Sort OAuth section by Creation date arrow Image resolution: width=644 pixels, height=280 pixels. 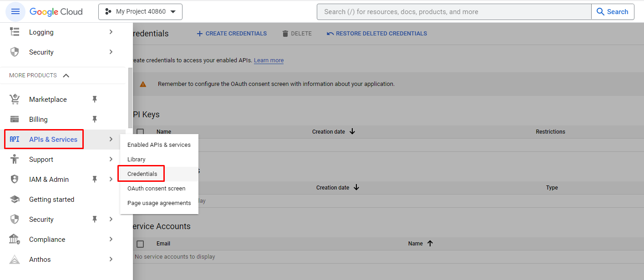click(x=356, y=187)
